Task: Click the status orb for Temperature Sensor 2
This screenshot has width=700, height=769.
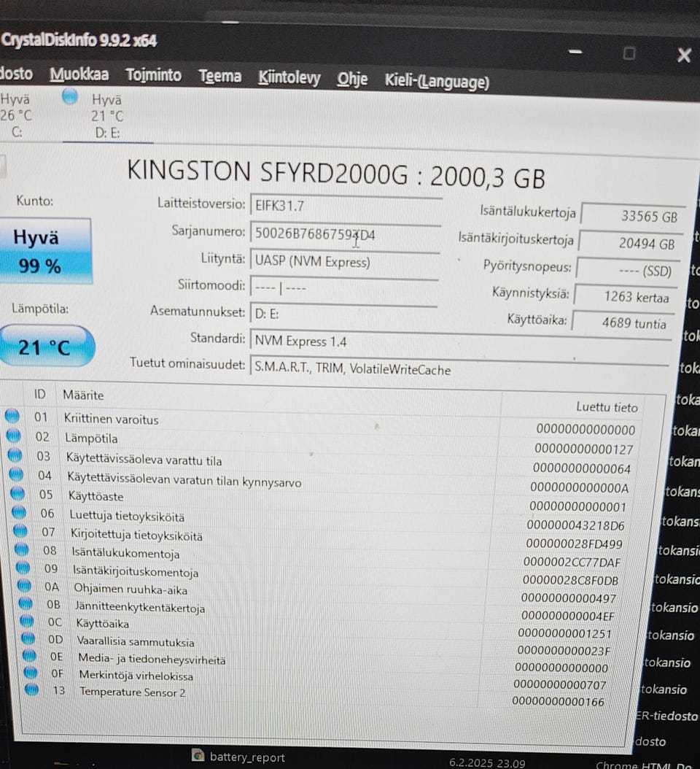Action: [31, 689]
